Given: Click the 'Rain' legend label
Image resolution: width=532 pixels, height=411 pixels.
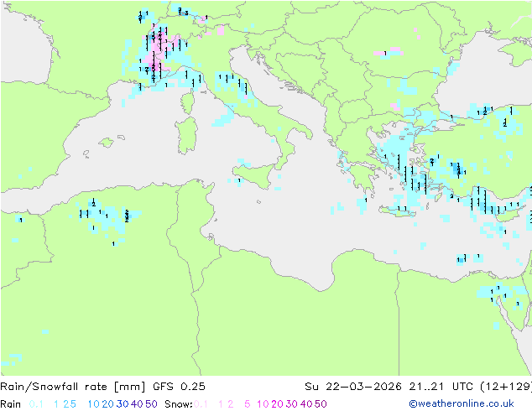Looking at the screenshot, I should click(11, 404).
